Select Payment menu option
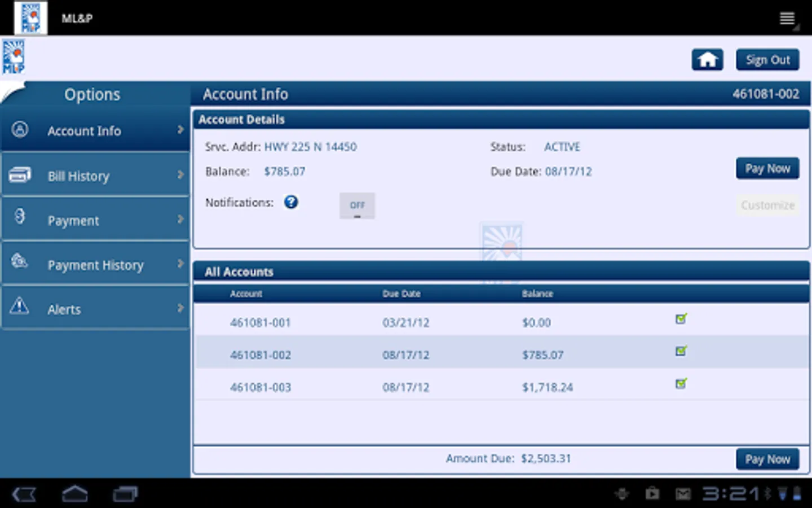 [95, 219]
